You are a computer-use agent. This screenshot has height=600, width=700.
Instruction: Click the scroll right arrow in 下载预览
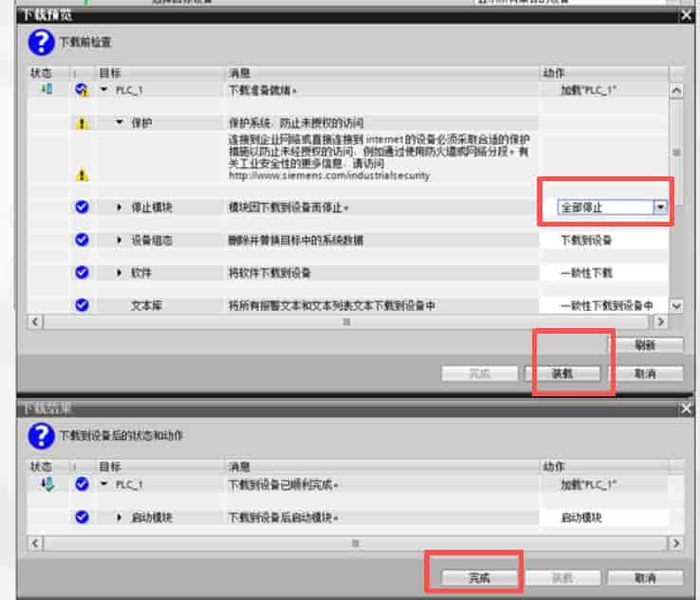pos(661,321)
